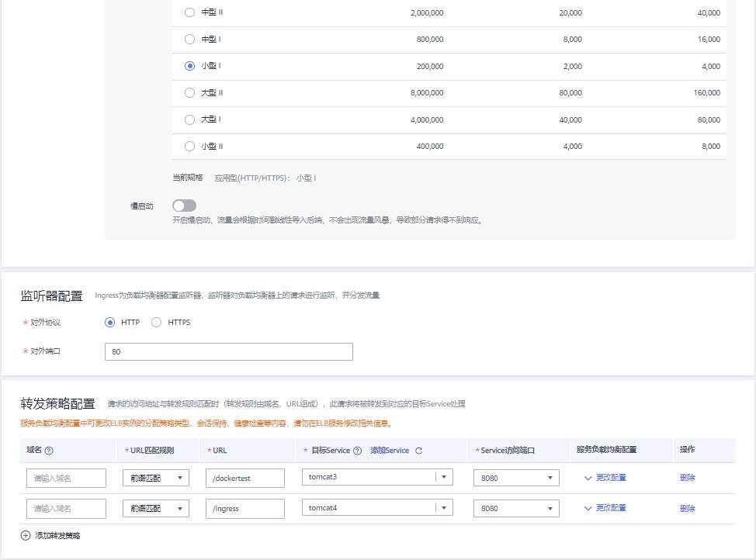Select the 小型 I specification radio button
The width and height of the screenshot is (756, 560).
coord(189,66)
